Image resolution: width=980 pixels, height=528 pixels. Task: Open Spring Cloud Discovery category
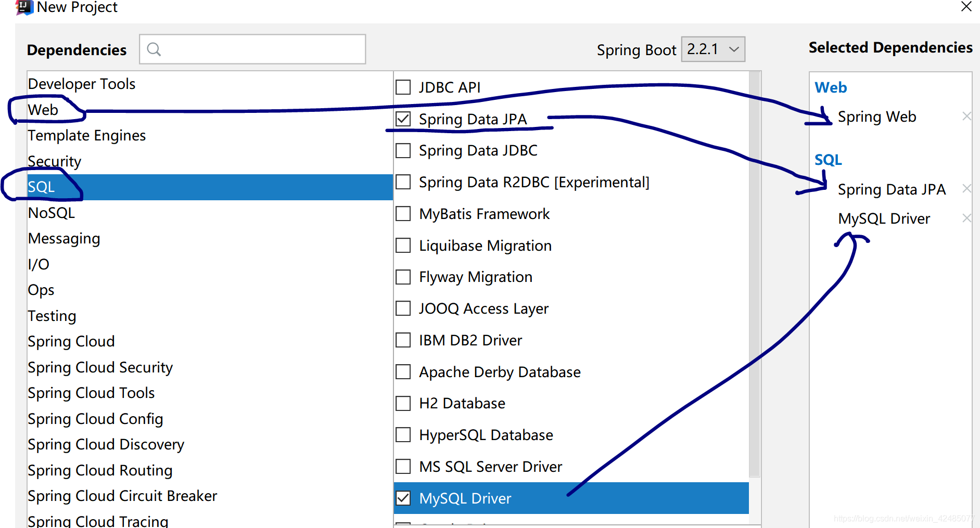(x=210, y=444)
